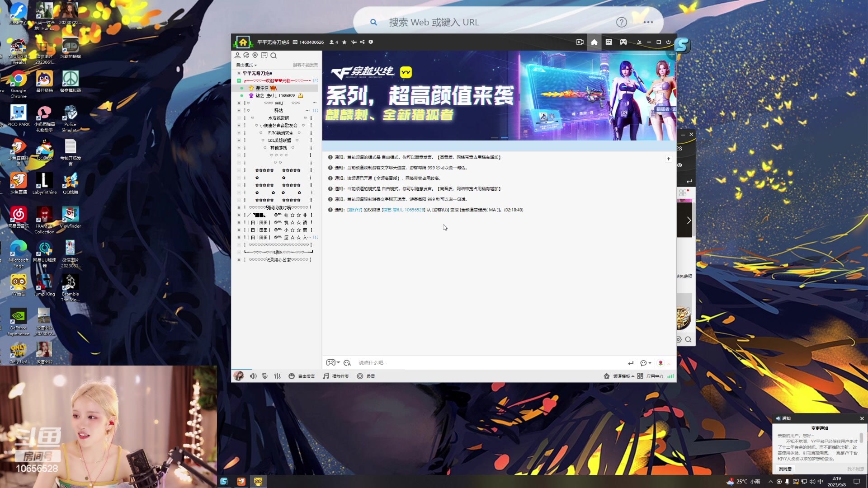The height and width of the screenshot is (488, 868).
Task: Click the power exit-channel icon
Action: tap(668, 42)
